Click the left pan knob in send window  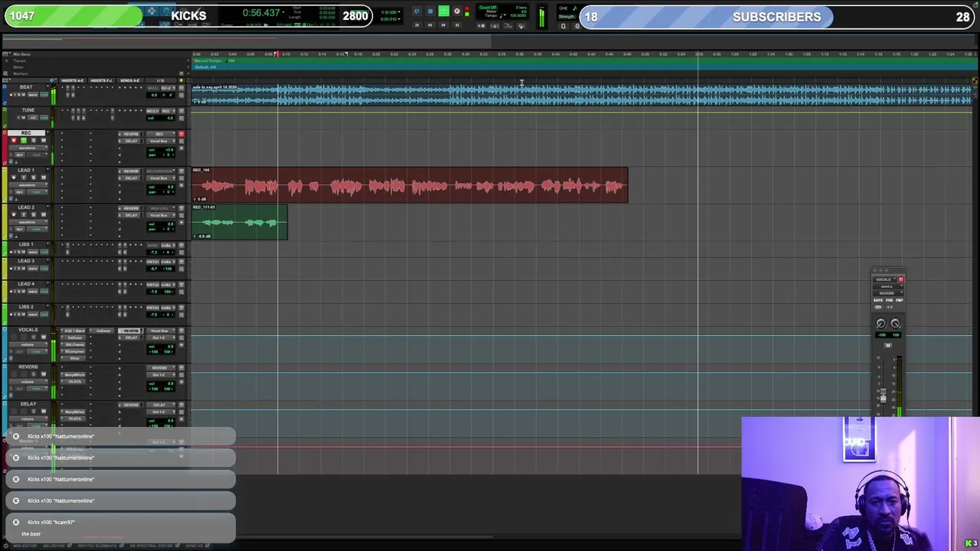coord(881,323)
